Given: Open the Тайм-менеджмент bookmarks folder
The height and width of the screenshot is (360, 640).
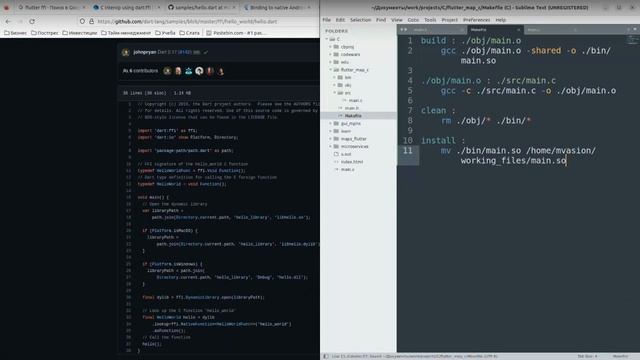Looking at the screenshot, I should (x=126, y=33).
